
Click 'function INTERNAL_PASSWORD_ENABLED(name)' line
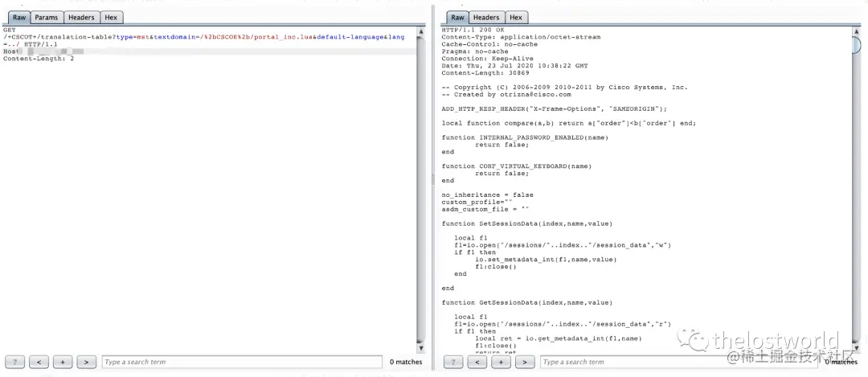coord(525,137)
